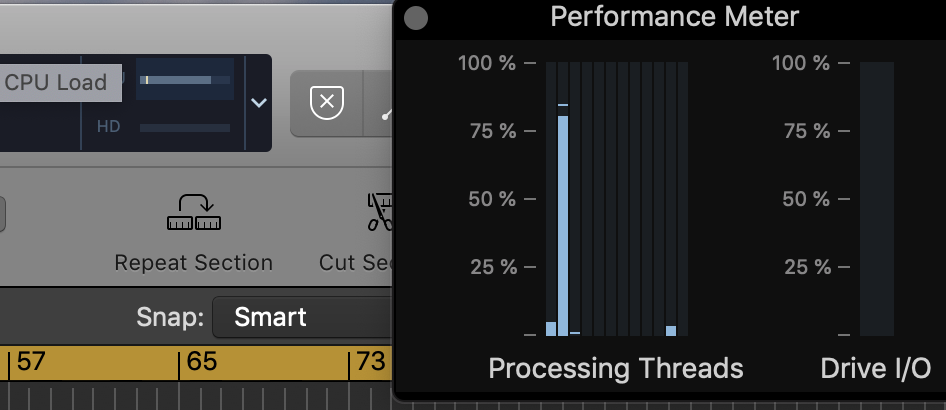This screenshot has height=410, width=946.
Task: Click the Processing Threads label
Action: pyautogui.click(x=615, y=368)
